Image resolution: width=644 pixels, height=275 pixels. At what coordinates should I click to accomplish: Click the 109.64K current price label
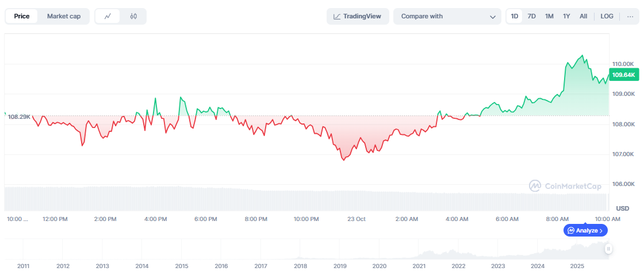click(x=623, y=75)
